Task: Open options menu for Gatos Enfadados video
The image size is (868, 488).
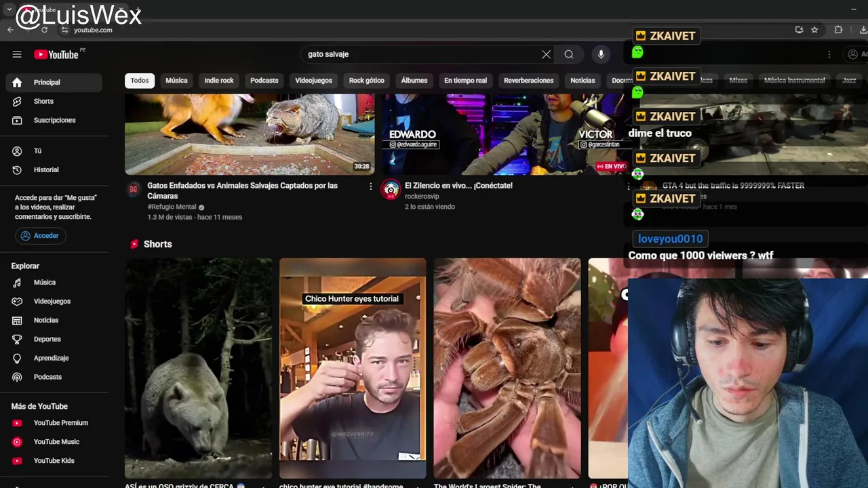Action: click(370, 186)
